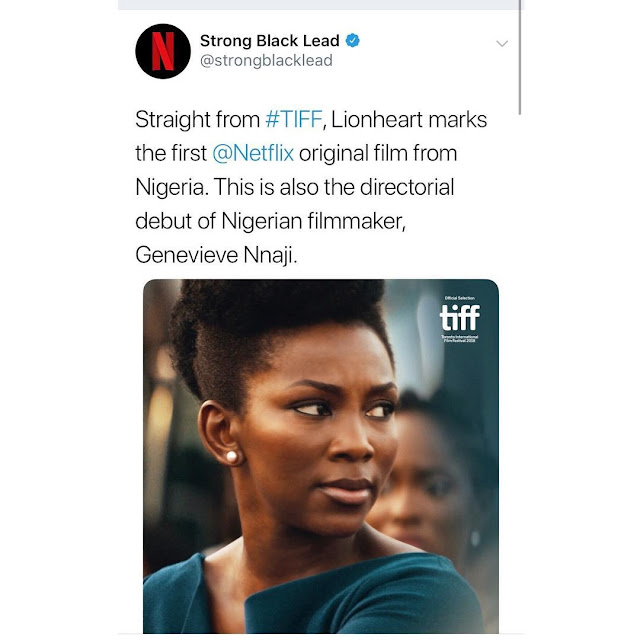
Task: Open the #TIFF hashtag link
Action: click(293, 119)
